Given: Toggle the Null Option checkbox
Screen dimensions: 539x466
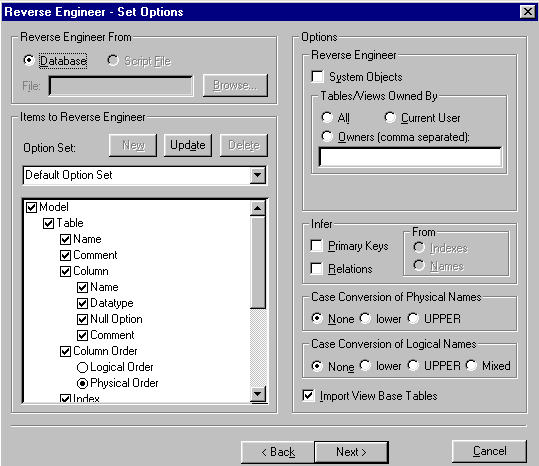Looking at the screenshot, I should [82, 320].
